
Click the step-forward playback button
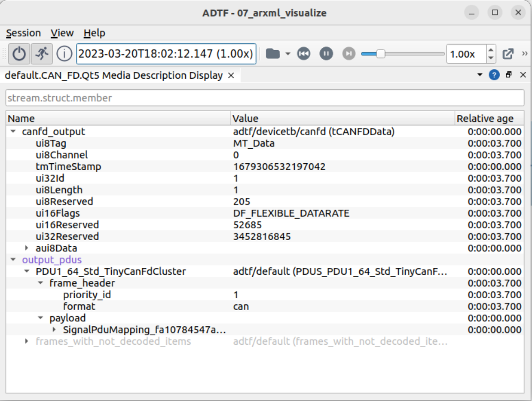tap(349, 54)
